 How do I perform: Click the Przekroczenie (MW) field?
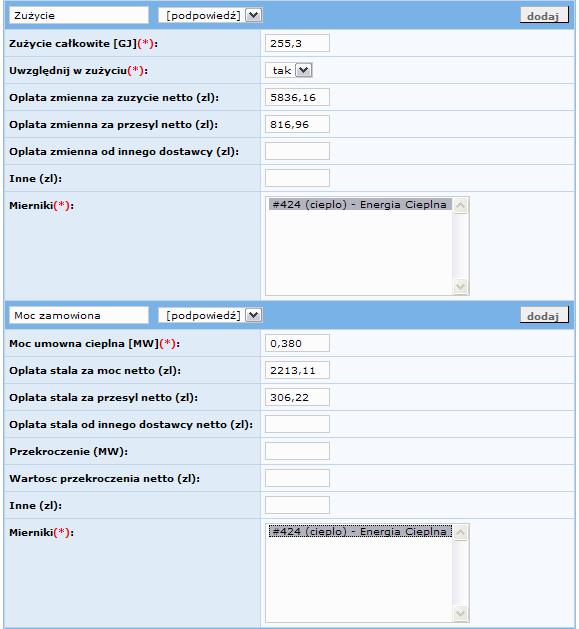(297, 451)
